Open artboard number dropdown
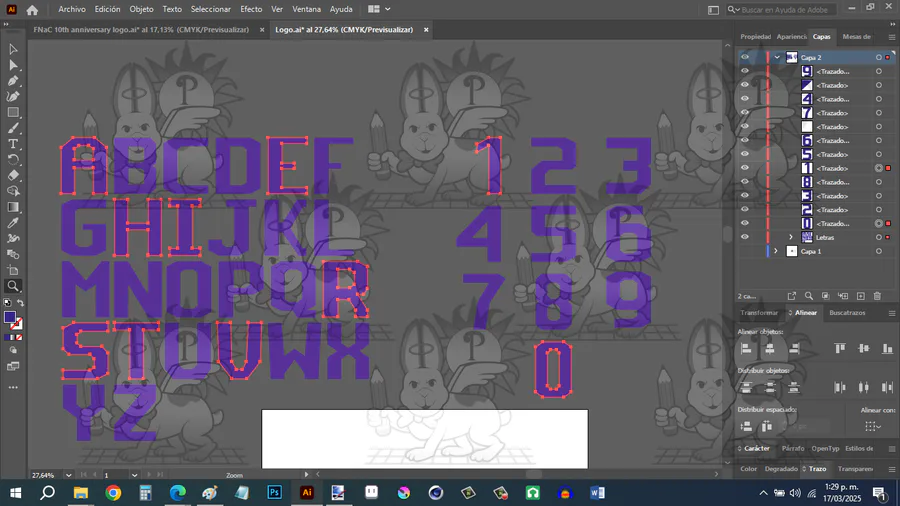Screen dimensions: 900x506 134,475
